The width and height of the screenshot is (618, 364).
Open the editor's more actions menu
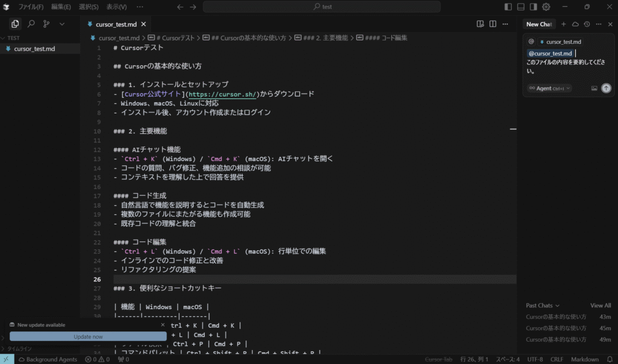point(505,24)
